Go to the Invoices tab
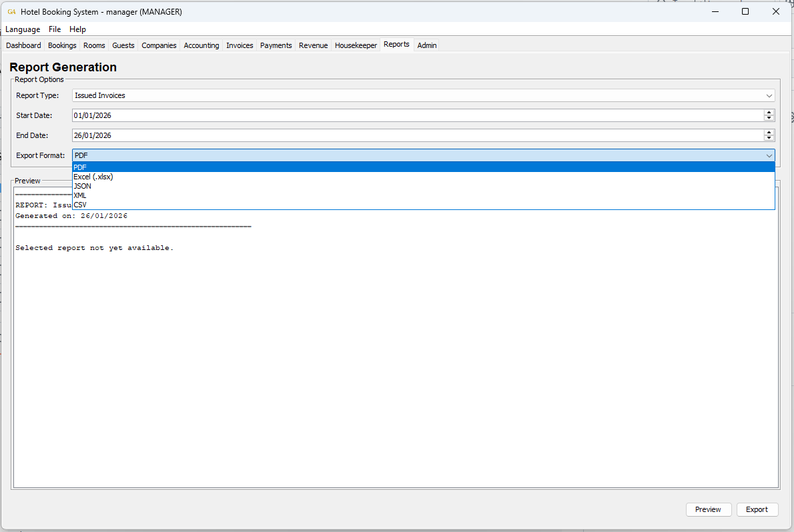 tap(240, 45)
